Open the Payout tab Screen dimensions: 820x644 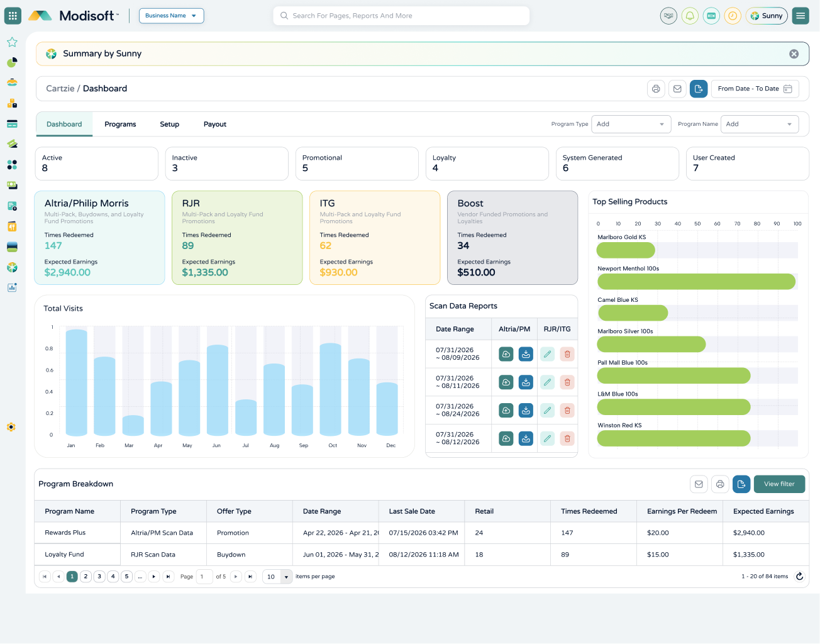[x=215, y=125]
